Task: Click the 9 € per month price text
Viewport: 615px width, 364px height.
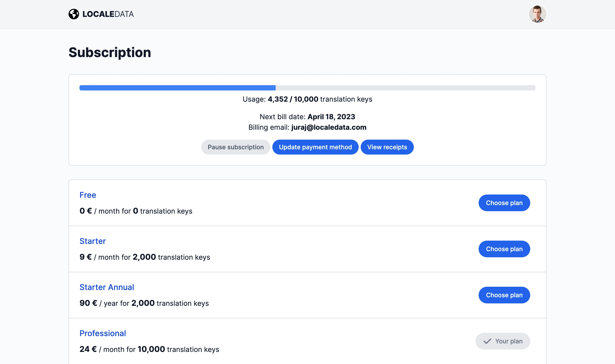Action: pos(105,257)
